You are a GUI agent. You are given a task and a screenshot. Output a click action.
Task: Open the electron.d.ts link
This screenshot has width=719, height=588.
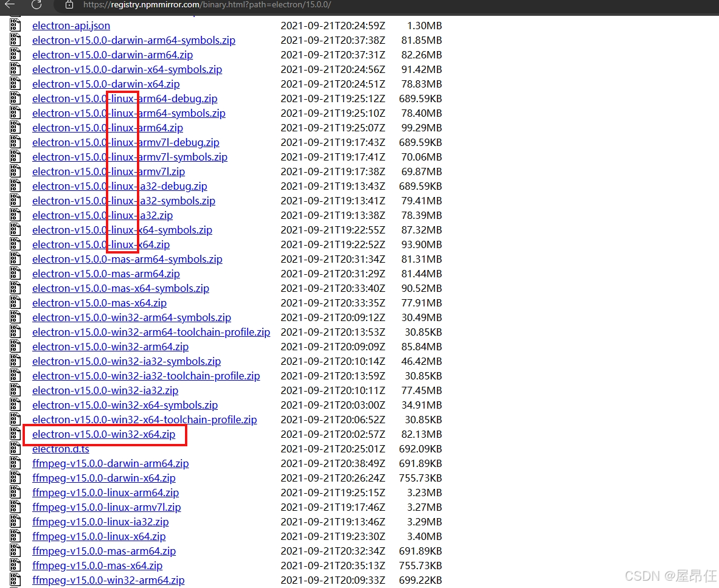click(61, 449)
